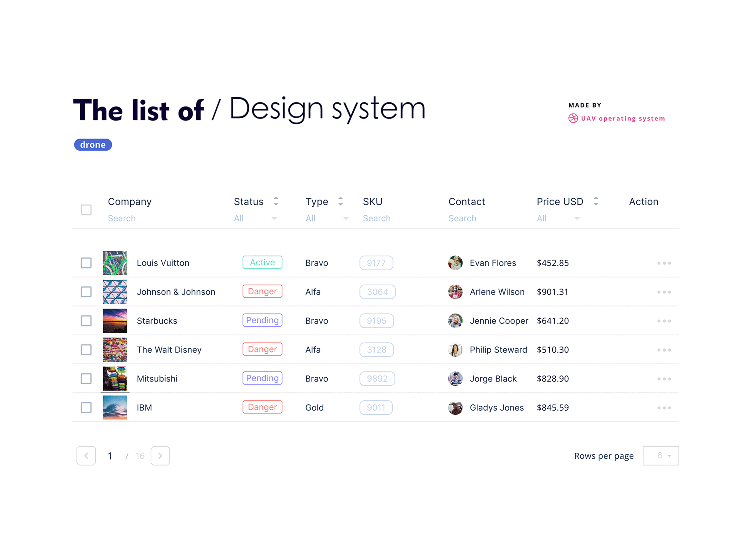Click SKU chip 9195
This screenshot has width=756, height=541.
[377, 321]
